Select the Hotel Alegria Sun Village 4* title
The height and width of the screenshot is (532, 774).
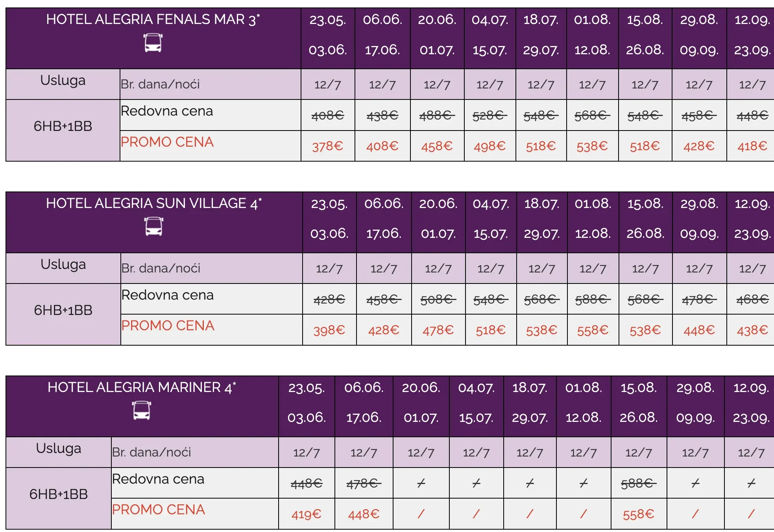click(x=154, y=203)
